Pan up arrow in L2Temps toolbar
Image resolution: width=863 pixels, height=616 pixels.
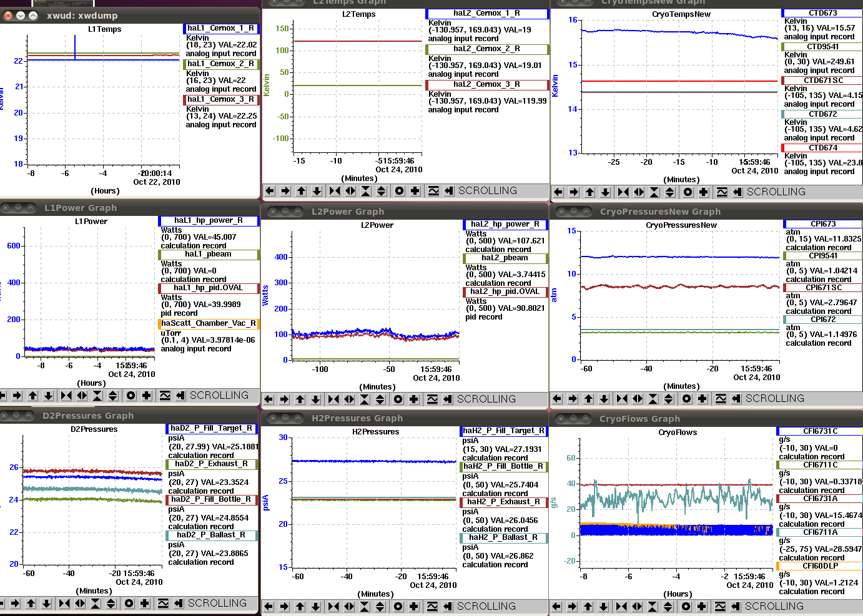coord(301,191)
